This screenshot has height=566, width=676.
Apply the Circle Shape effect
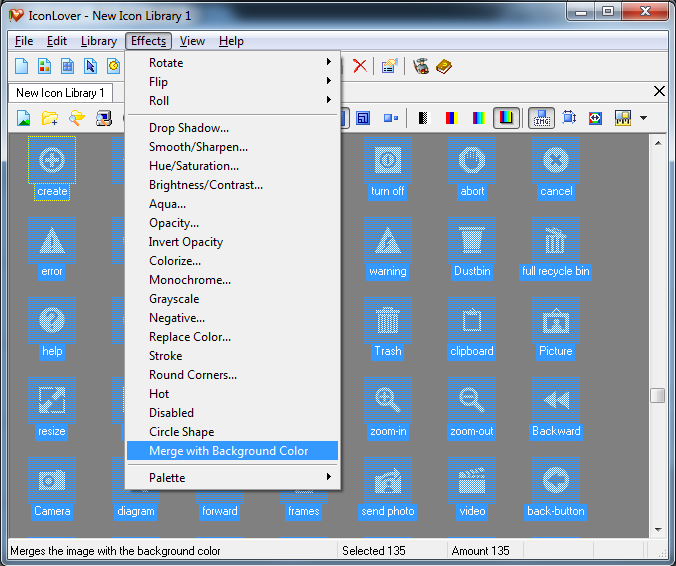point(232,432)
